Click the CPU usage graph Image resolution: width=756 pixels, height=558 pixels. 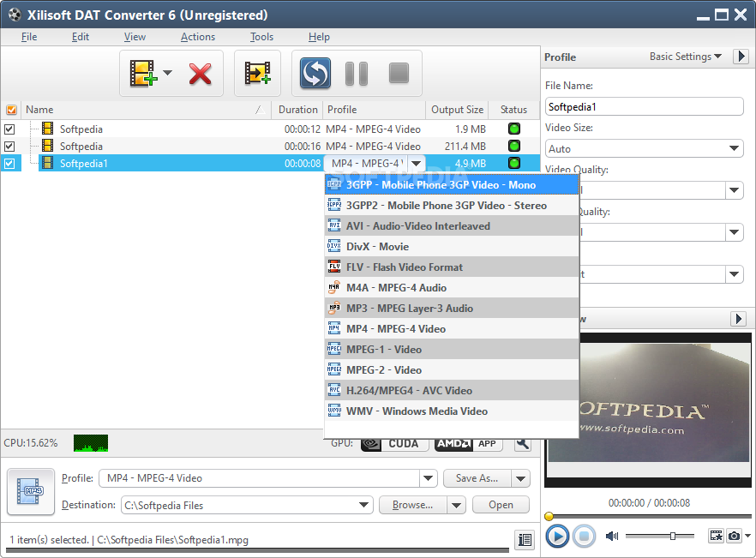91,443
